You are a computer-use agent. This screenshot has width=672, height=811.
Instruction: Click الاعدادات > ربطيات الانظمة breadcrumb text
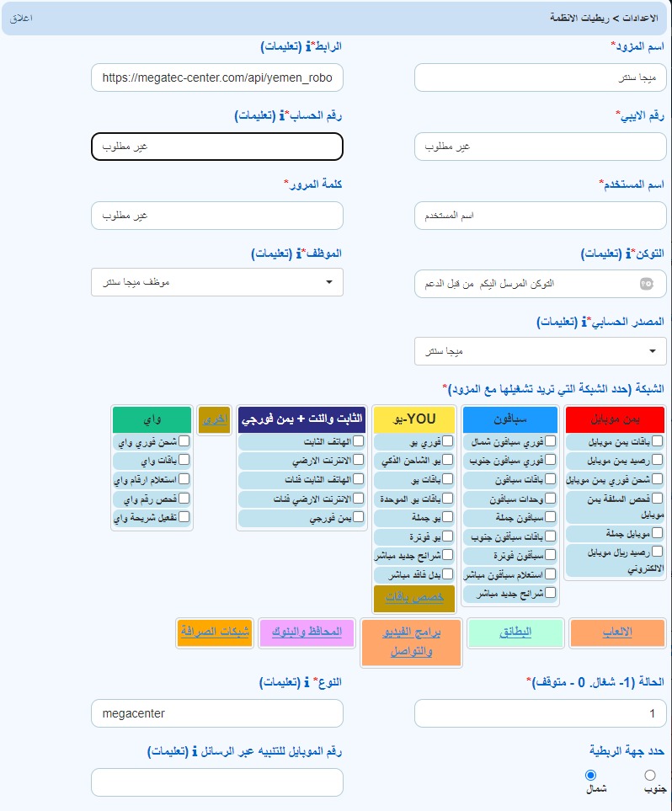[x=604, y=18]
